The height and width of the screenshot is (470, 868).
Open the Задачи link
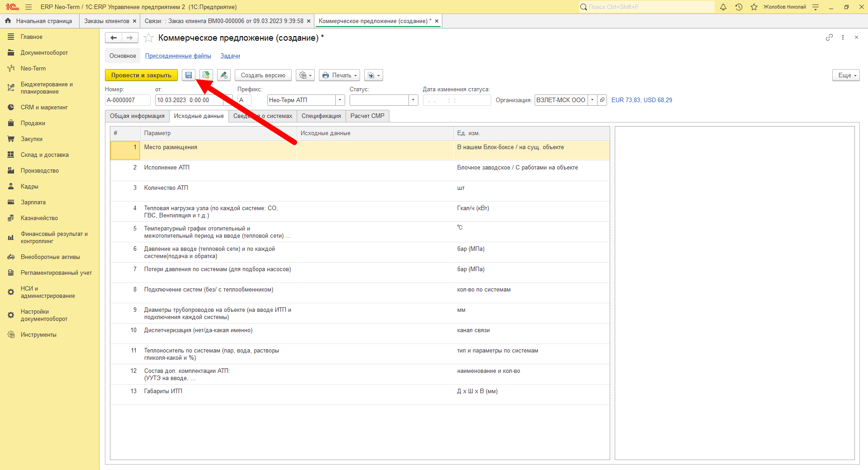coord(230,56)
